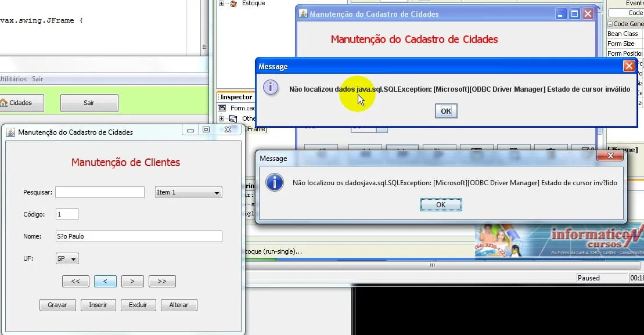The image size is (644, 335).
Task: Click the Alterar button
Action: (x=179, y=305)
